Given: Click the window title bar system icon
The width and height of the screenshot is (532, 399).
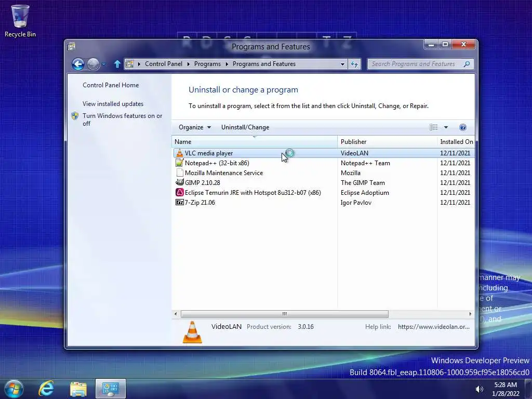Looking at the screenshot, I should click(x=71, y=46).
